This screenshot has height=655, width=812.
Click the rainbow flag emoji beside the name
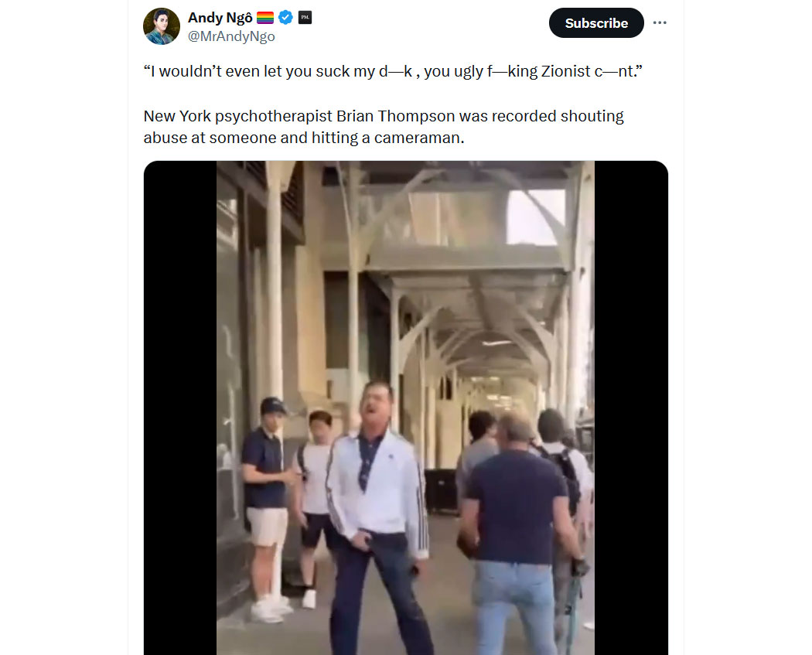tap(265, 18)
